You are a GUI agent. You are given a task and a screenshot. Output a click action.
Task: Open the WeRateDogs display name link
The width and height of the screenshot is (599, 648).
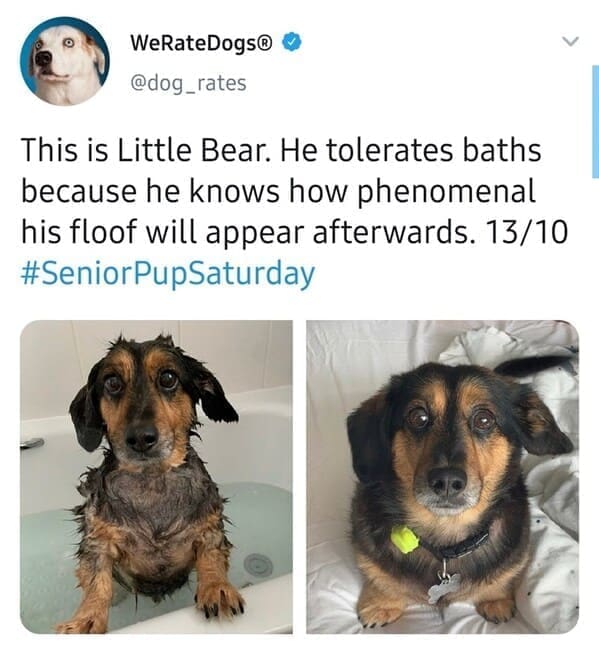[201, 43]
